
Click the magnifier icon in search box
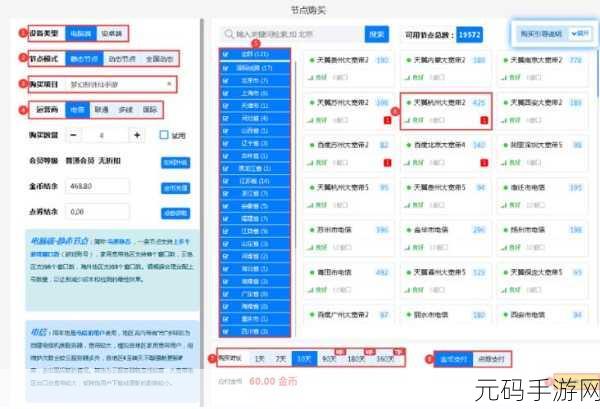[x=229, y=34]
